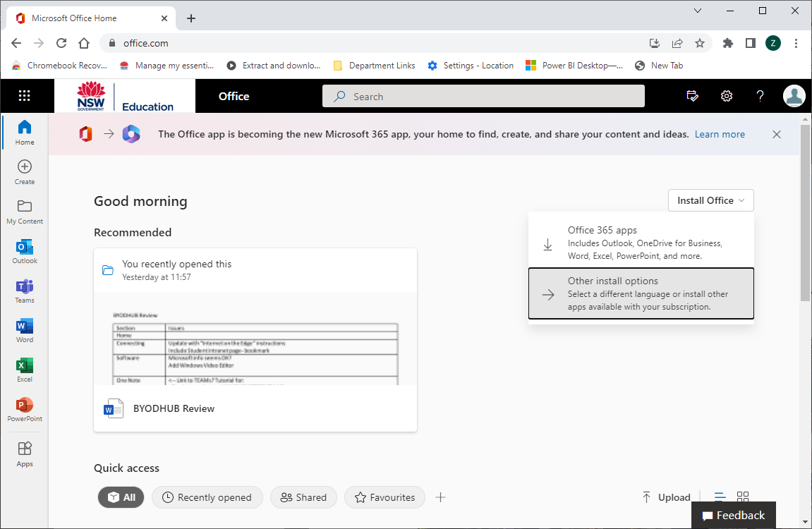Dismiss the Microsoft 365 banner
The width and height of the screenshot is (812, 529).
pos(776,135)
